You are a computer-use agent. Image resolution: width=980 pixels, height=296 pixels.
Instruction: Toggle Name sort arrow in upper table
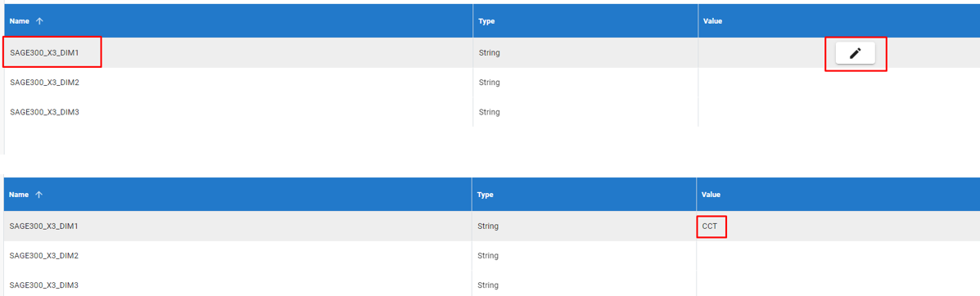coord(39,21)
